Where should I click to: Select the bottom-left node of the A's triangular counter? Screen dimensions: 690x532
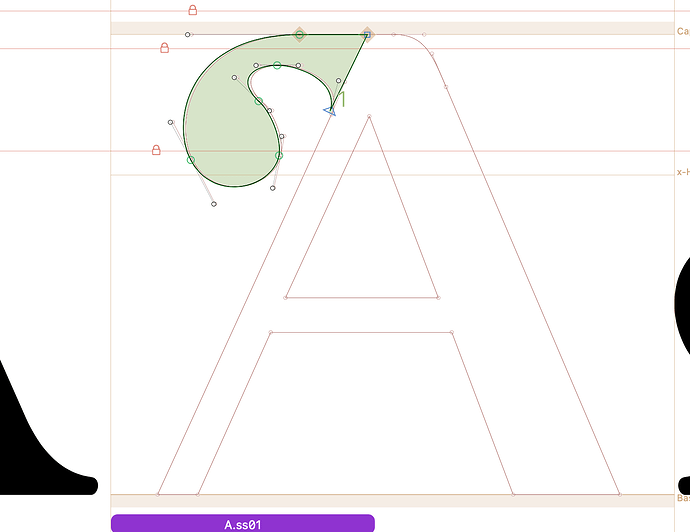286,297
